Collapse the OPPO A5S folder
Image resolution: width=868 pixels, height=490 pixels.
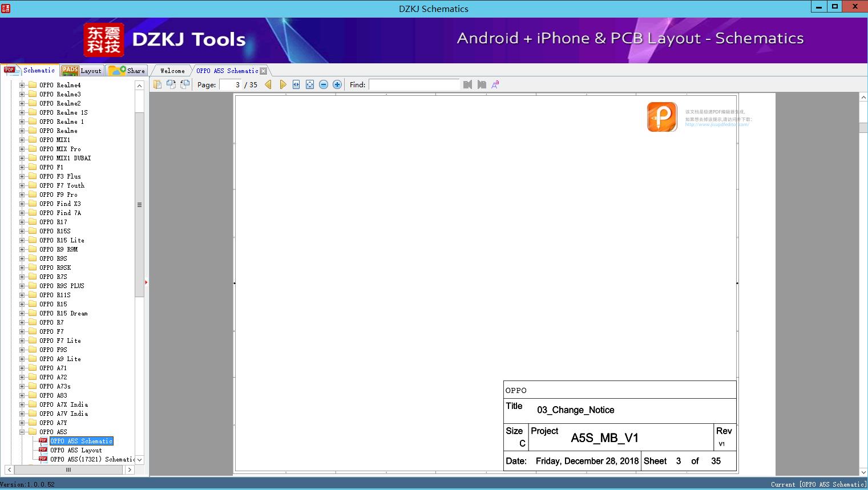(x=22, y=432)
